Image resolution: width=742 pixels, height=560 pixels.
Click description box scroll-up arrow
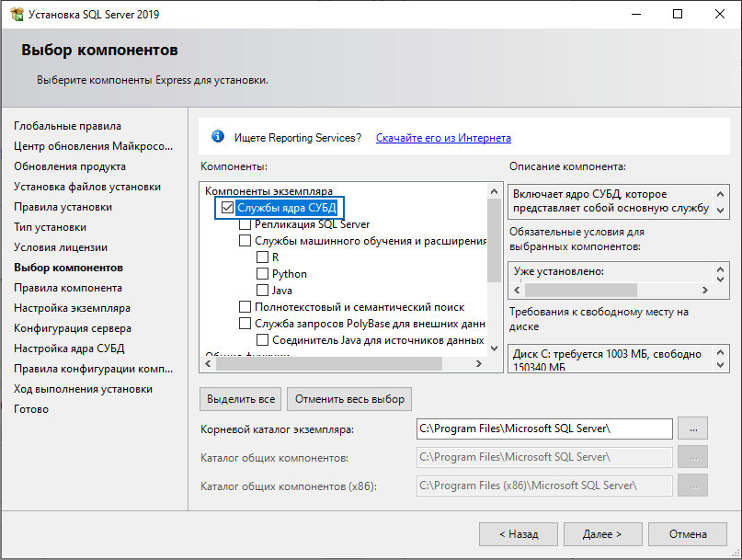720,194
